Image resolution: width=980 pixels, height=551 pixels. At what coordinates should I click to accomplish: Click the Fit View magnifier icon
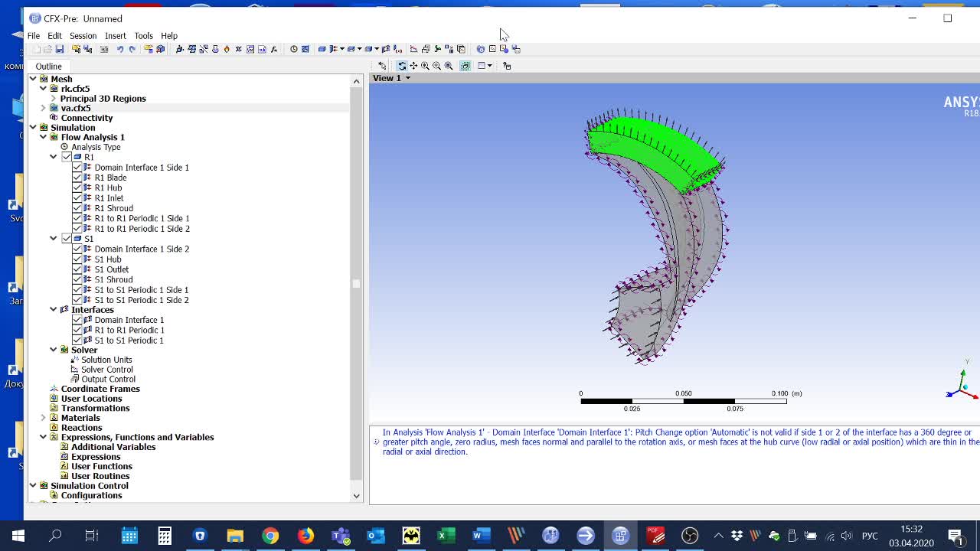point(449,66)
